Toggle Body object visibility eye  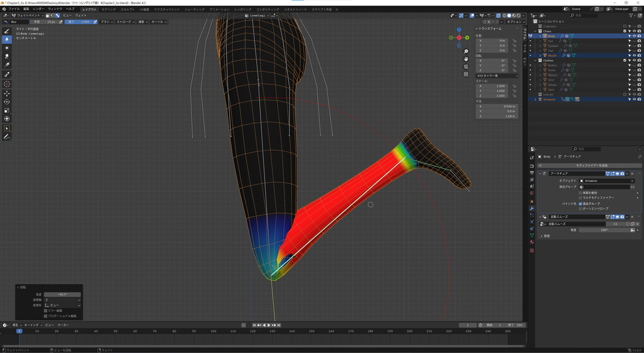click(634, 36)
